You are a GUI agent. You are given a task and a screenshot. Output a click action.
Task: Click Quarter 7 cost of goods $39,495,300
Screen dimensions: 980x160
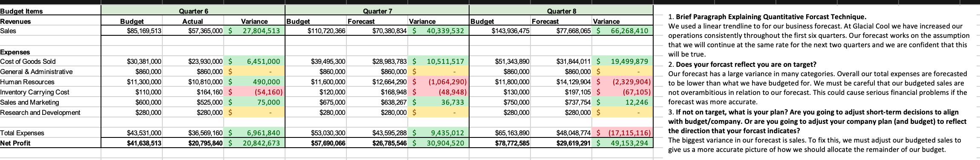pyautogui.click(x=316, y=62)
